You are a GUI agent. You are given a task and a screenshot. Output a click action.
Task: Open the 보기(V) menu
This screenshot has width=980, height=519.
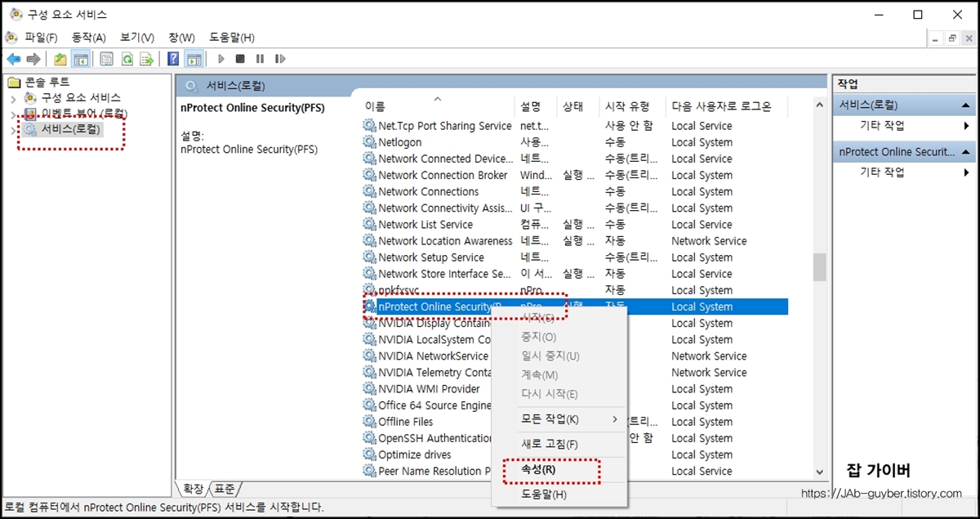coord(136,38)
